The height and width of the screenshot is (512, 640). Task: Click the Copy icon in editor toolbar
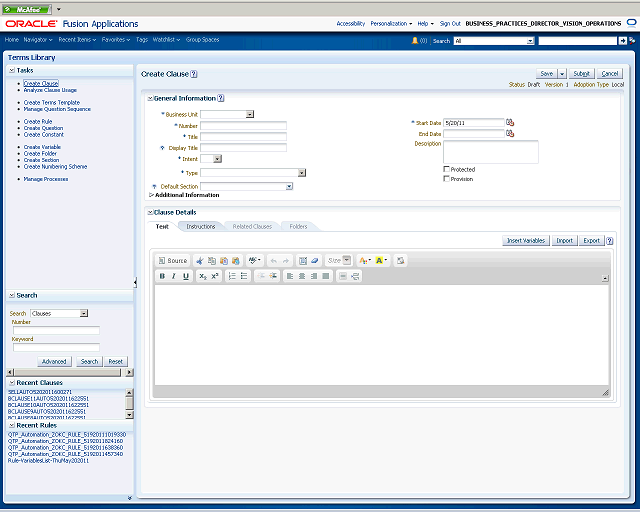[211, 260]
